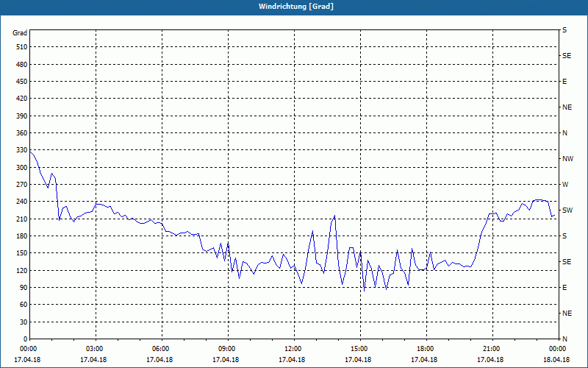Click the 15:00 time label

click(360, 348)
